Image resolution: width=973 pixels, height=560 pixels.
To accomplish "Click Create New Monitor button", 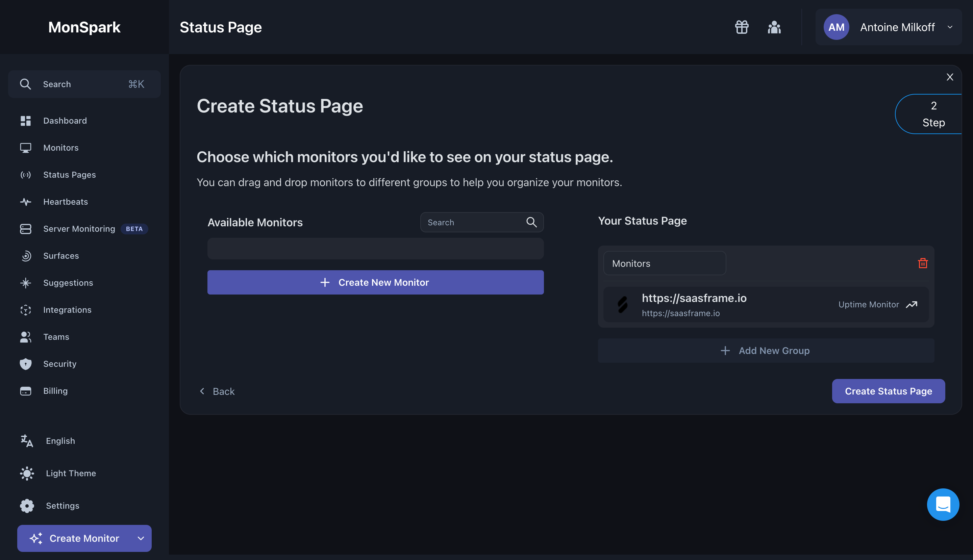I will coord(375,282).
